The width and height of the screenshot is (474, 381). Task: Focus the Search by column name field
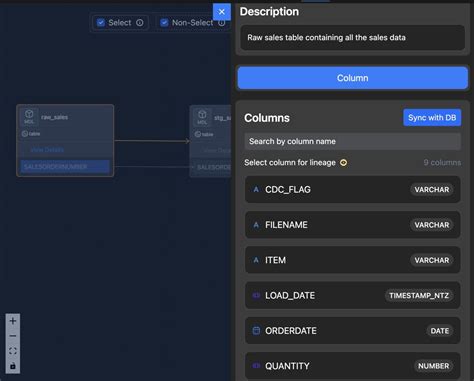353,141
